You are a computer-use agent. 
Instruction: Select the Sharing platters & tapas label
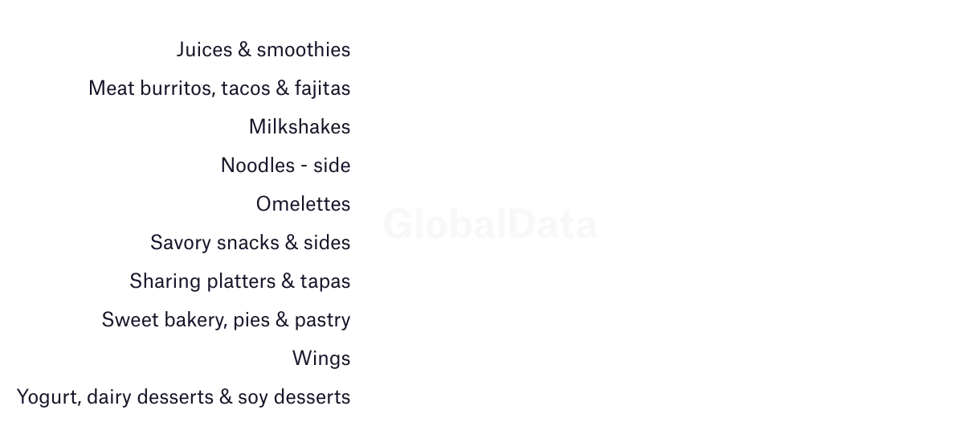pyautogui.click(x=240, y=281)
